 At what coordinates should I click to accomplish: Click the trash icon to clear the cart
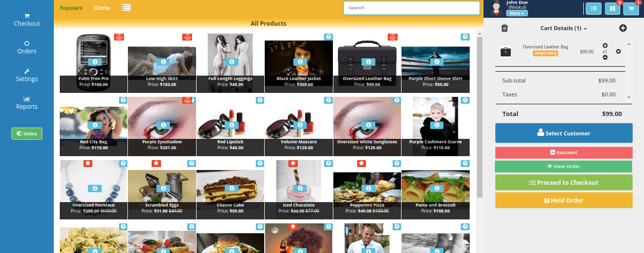pos(504,28)
